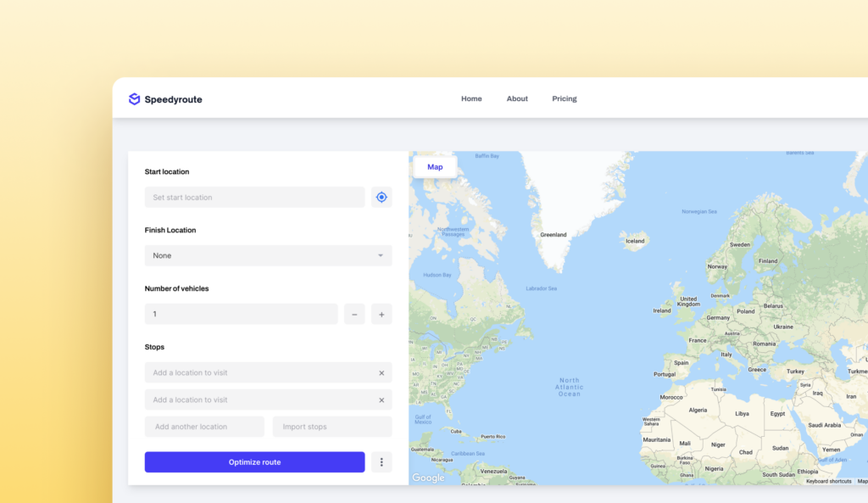Toggle the Map view button
The height and width of the screenshot is (503, 868).
435,166
